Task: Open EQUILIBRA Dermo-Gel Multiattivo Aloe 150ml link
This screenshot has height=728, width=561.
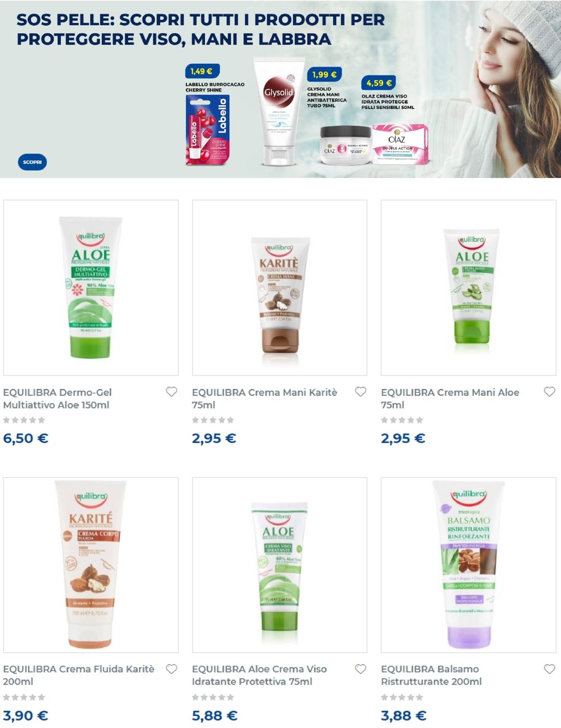Action: (x=57, y=398)
